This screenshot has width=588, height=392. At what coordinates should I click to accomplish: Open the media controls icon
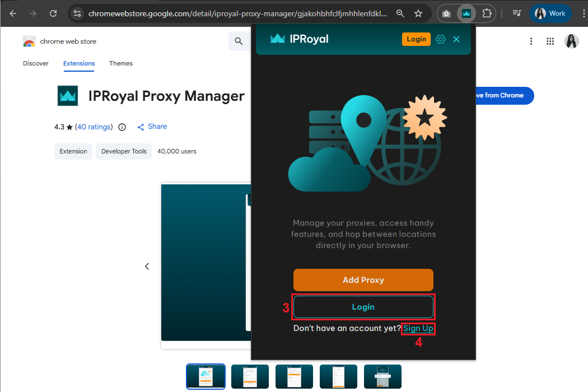click(x=517, y=13)
